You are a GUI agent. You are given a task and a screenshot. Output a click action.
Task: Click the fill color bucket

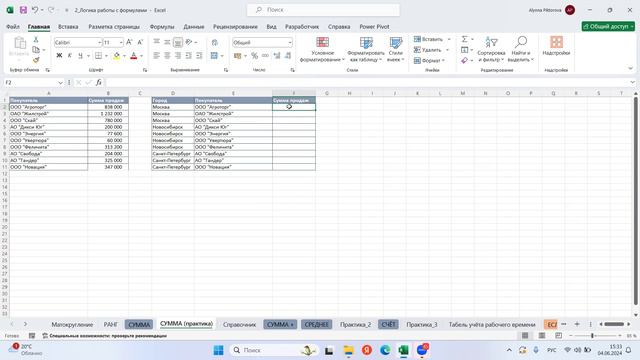point(117,56)
